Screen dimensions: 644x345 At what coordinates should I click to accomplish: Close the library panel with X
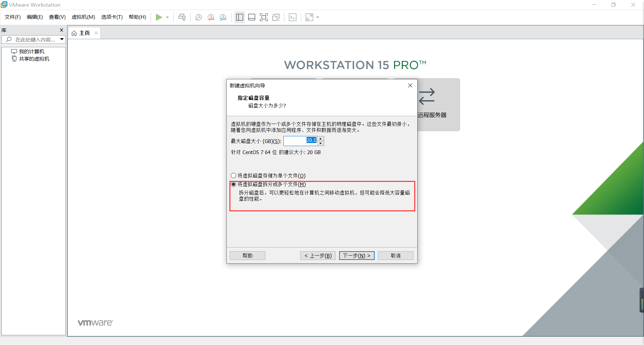point(61,30)
